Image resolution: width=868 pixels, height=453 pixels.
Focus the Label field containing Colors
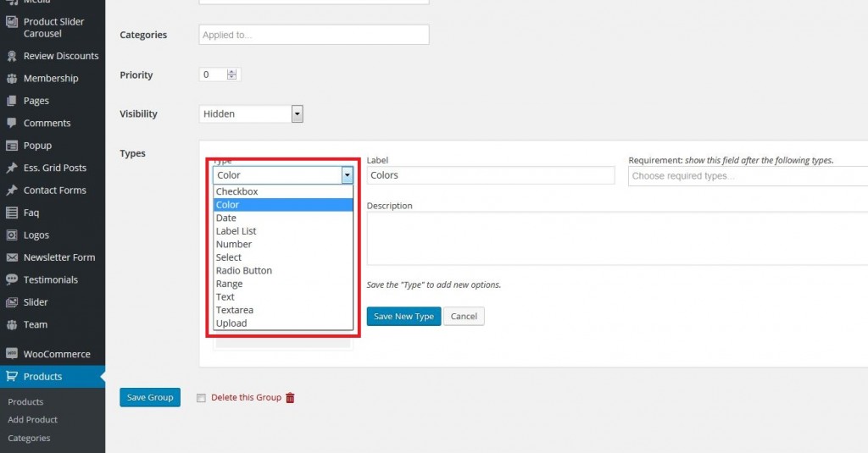tap(491, 175)
